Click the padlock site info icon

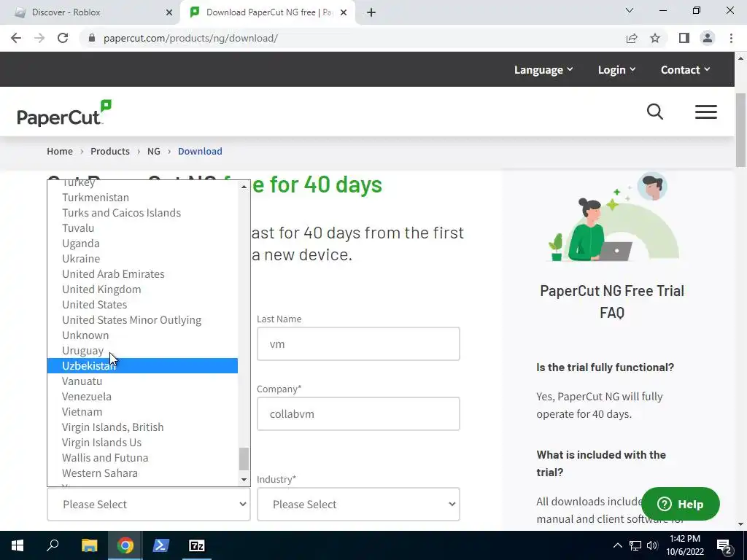pos(92,38)
